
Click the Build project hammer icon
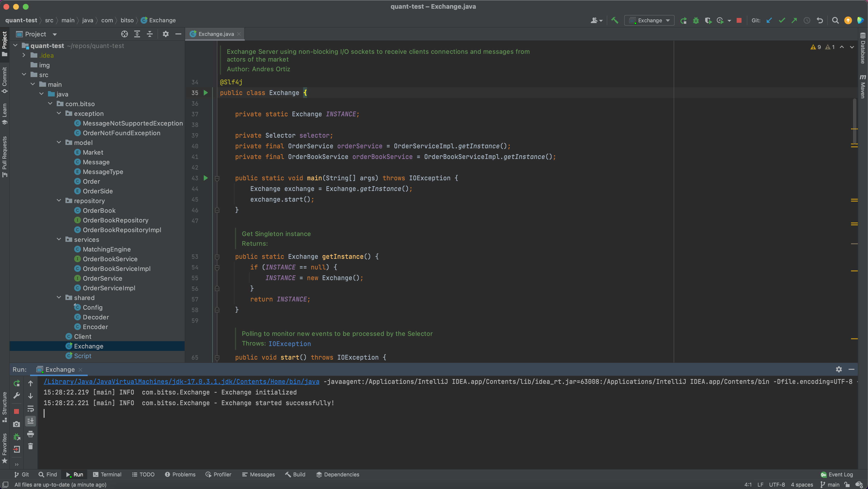tap(615, 20)
